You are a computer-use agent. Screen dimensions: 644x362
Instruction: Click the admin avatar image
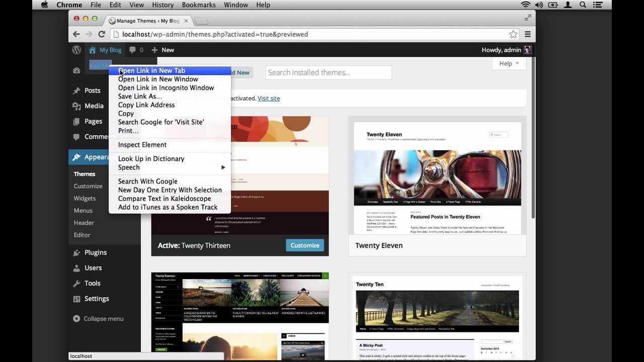click(527, 50)
